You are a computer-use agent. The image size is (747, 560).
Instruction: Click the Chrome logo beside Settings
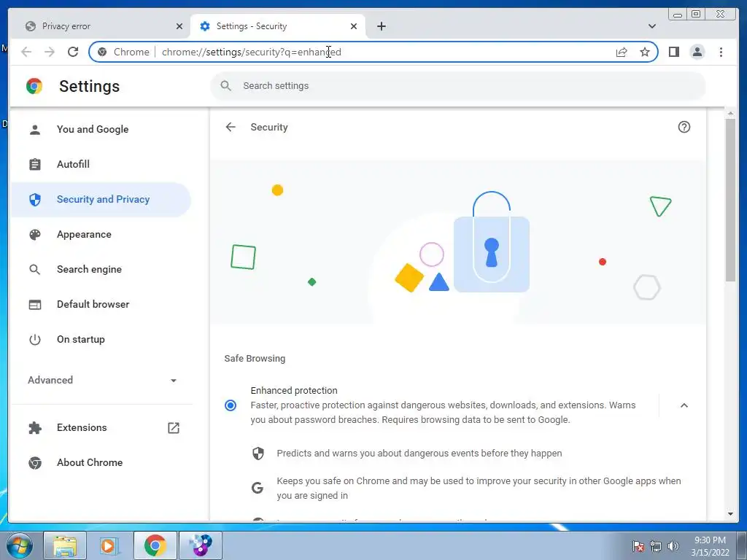click(34, 86)
